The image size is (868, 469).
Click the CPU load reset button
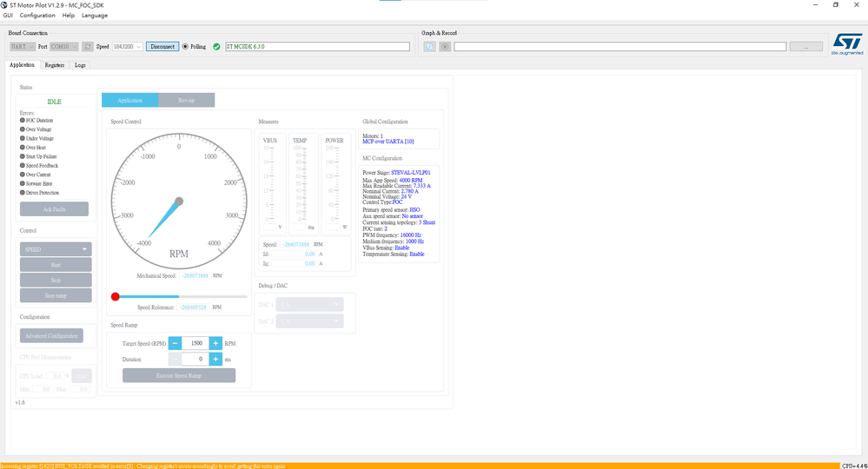pyautogui.click(x=82, y=376)
